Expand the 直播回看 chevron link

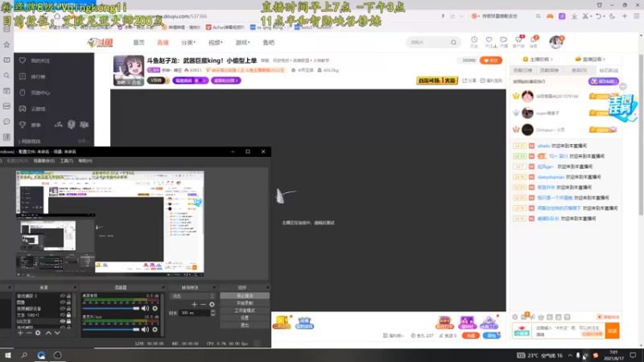[591, 59]
